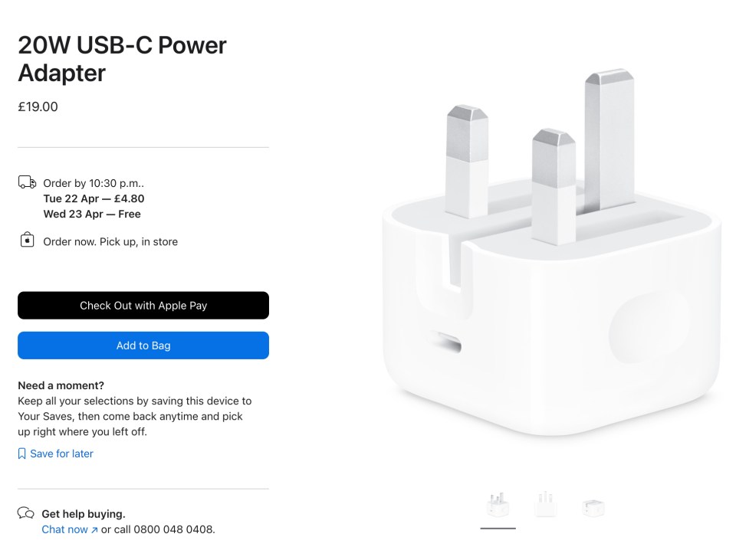
Task: Add the adapter to Bag
Action: pyautogui.click(x=143, y=345)
